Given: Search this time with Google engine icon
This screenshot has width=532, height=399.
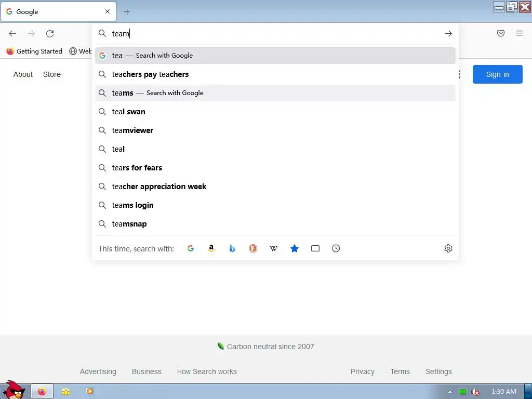Looking at the screenshot, I should point(191,248).
